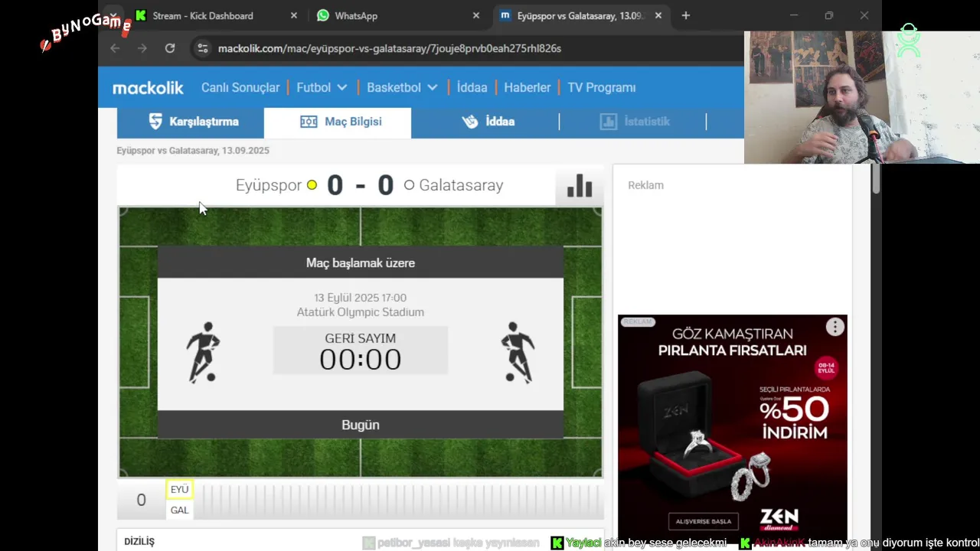Click the Bugün label under countdown

361,425
